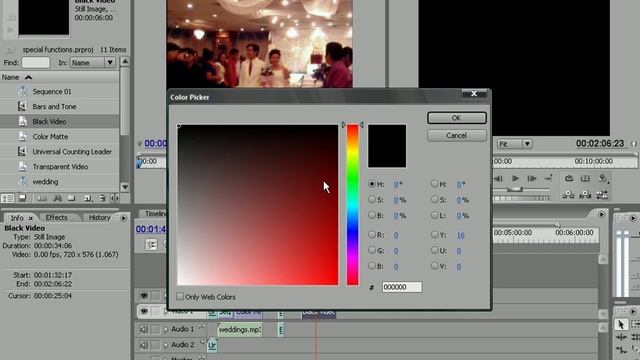Switch to the Timeline tab

[156, 213]
